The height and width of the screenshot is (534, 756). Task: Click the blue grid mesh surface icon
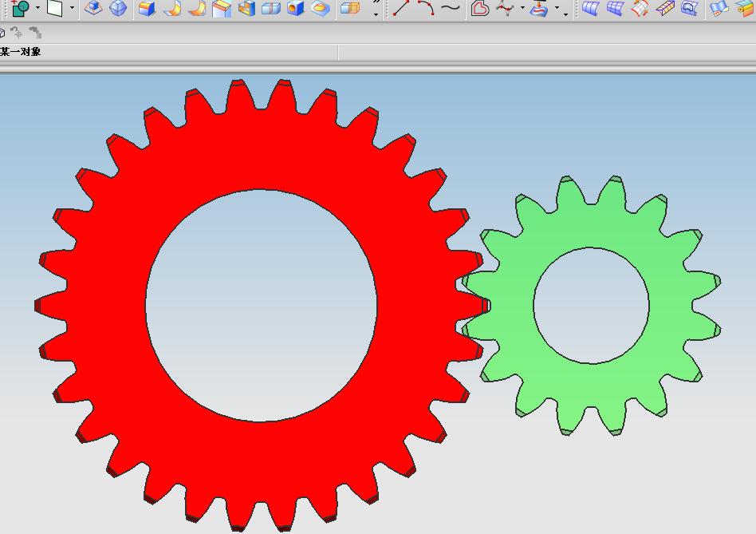click(615, 8)
